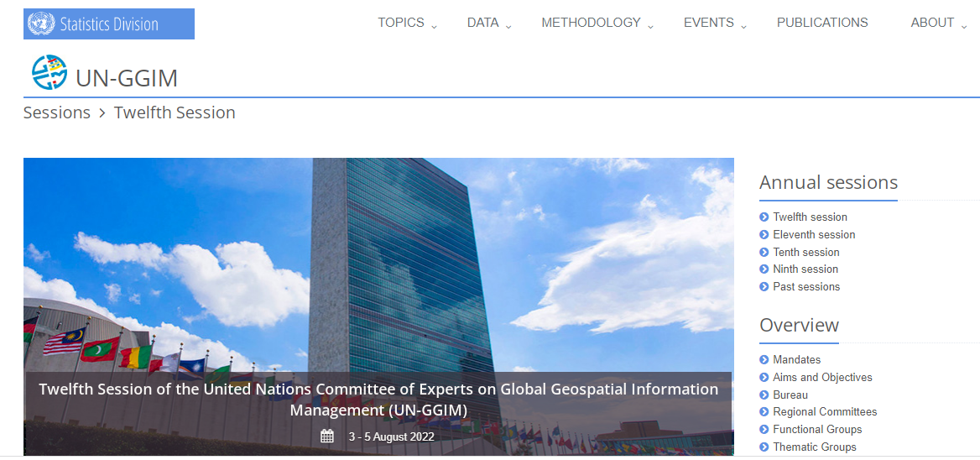
Task: Click the arrow bullet icon beside Bureau
Action: [764, 395]
